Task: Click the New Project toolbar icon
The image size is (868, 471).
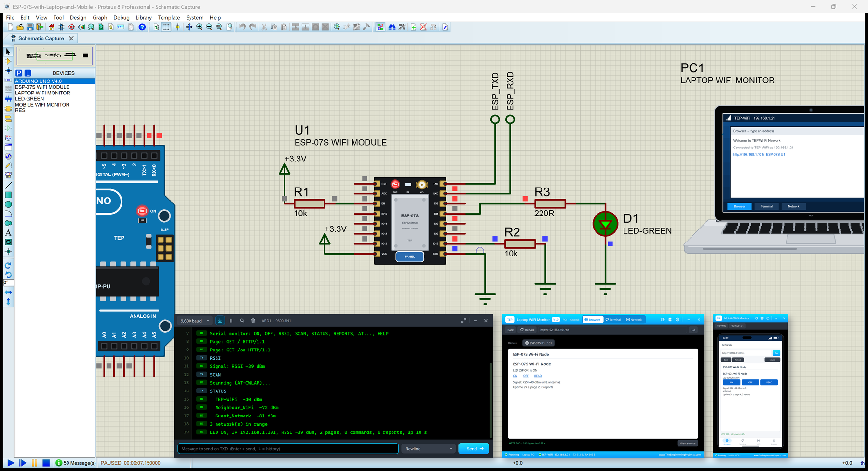Action: coord(10,27)
